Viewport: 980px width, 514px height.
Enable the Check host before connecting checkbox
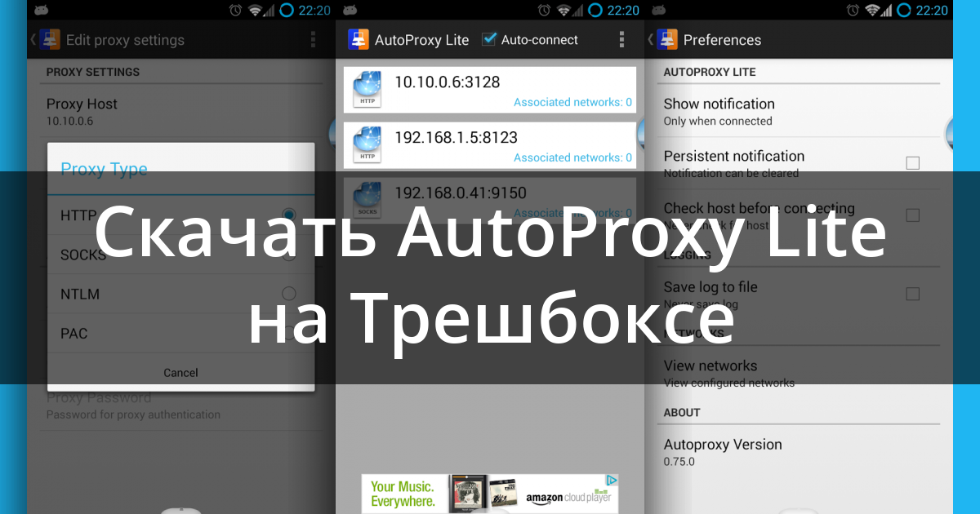click(x=913, y=215)
